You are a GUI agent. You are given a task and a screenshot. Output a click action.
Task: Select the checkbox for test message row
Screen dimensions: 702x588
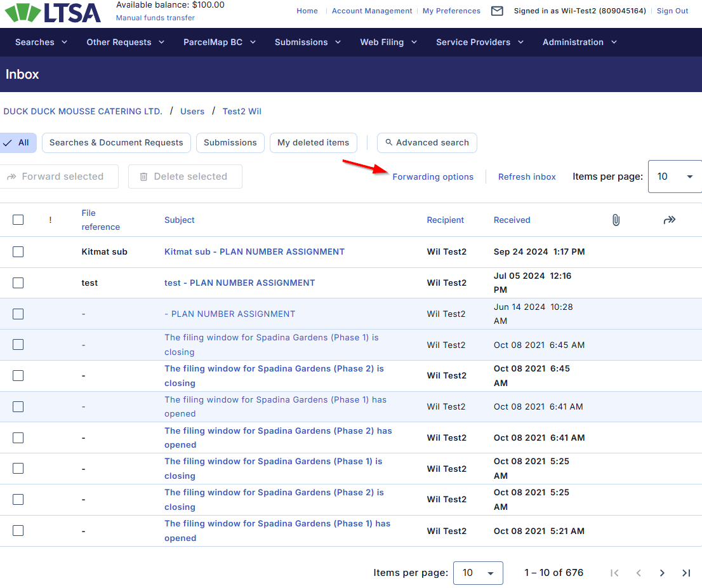(x=18, y=283)
